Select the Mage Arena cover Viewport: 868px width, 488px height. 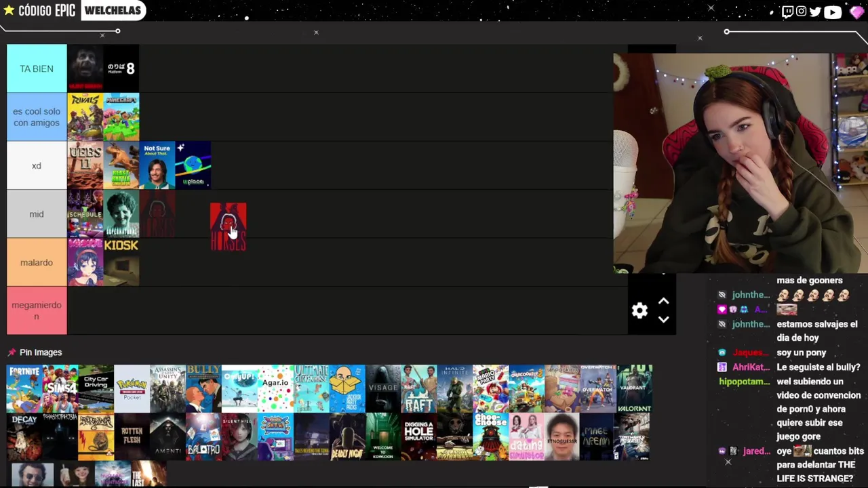coord(599,436)
